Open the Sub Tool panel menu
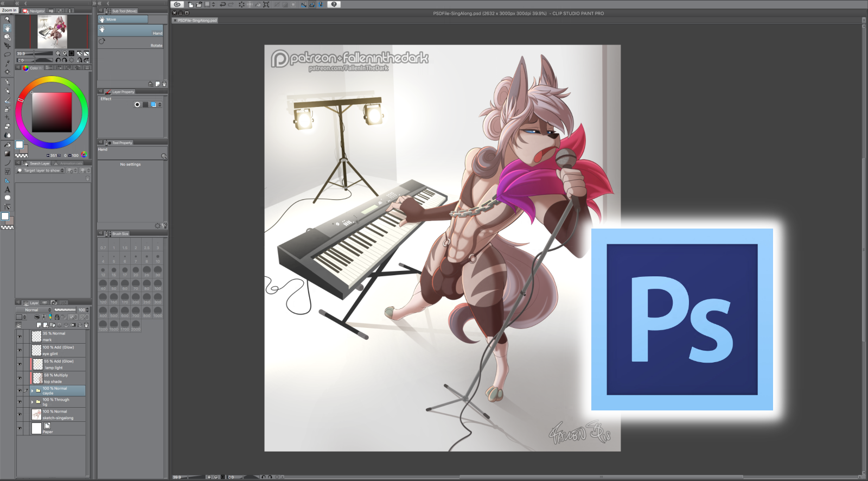The image size is (868, 481). point(100,11)
